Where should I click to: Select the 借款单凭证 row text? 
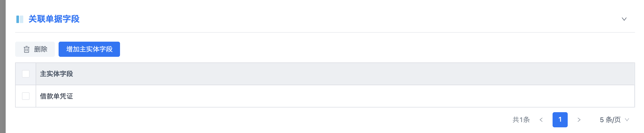[x=56, y=96]
